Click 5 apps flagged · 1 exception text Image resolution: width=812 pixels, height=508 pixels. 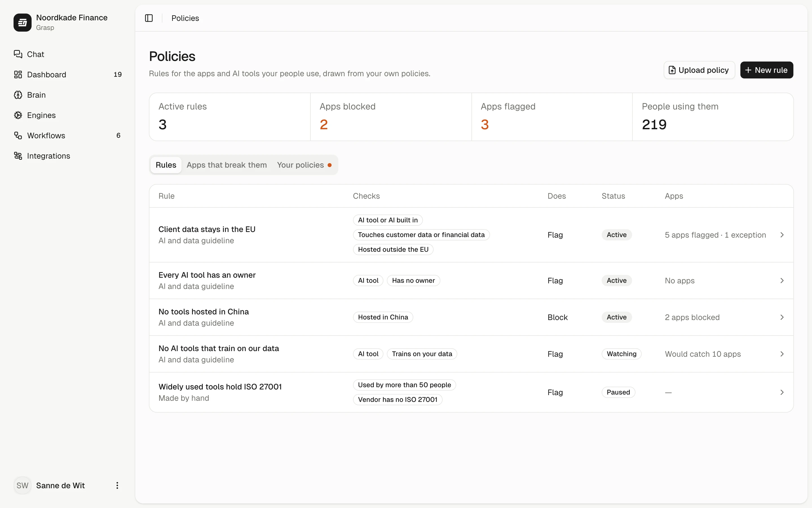tap(715, 235)
